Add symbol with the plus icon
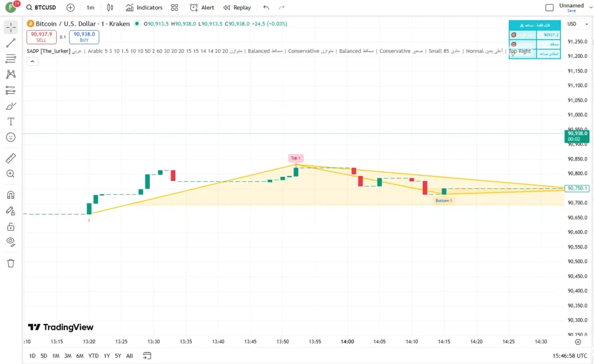594x364 pixels. 70,8
